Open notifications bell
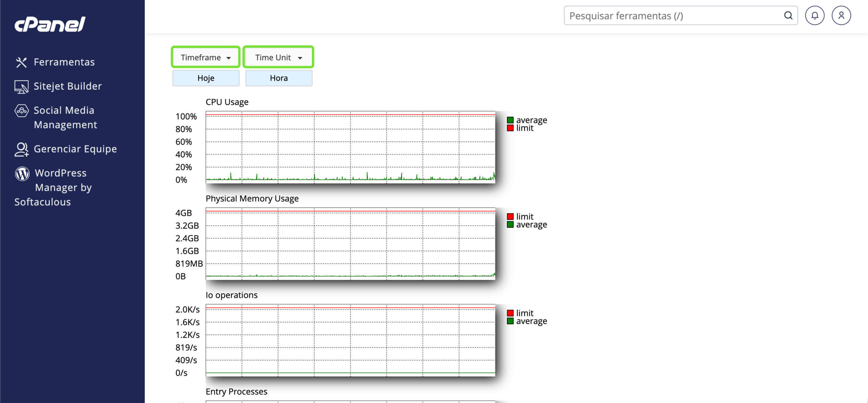This screenshot has width=868, height=403. (x=815, y=16)
